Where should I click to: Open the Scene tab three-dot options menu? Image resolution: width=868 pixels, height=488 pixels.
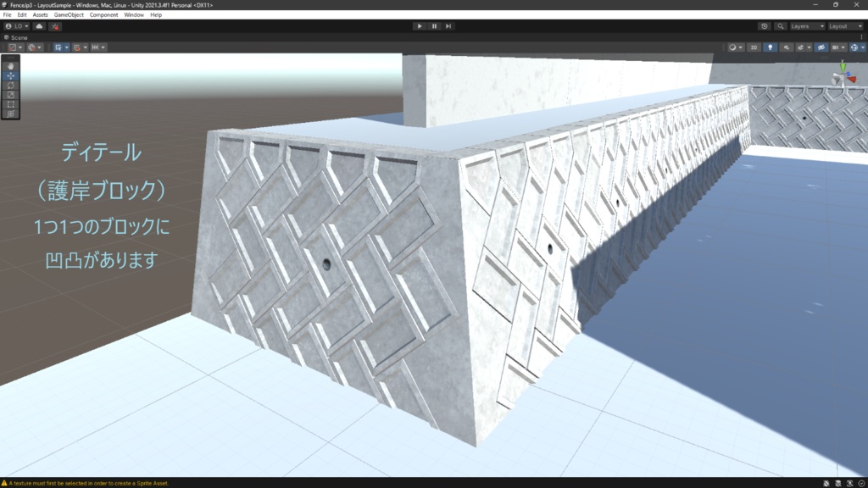[861, 37]
